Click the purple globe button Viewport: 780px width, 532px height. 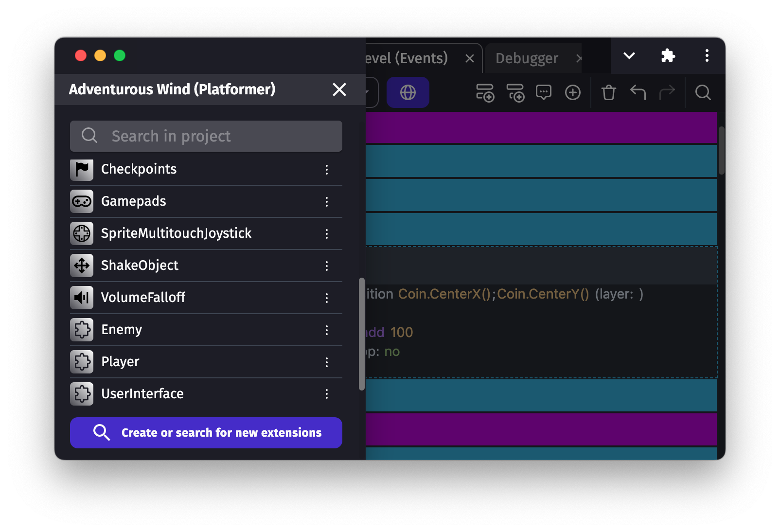(408, 92)
